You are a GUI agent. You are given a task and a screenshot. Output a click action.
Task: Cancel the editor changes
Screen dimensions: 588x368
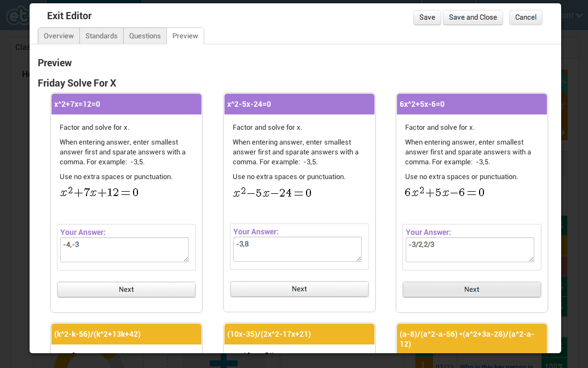tap(526, 18)
